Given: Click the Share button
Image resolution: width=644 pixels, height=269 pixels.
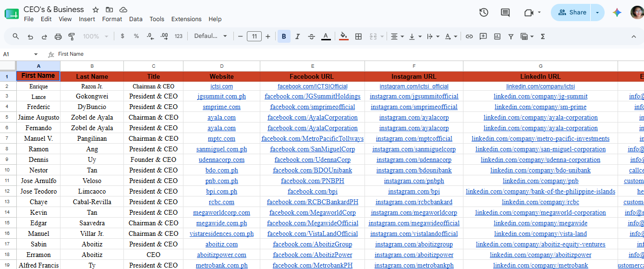Looking at the screenshot, I should pyautogui.click(x=572, y=12).
